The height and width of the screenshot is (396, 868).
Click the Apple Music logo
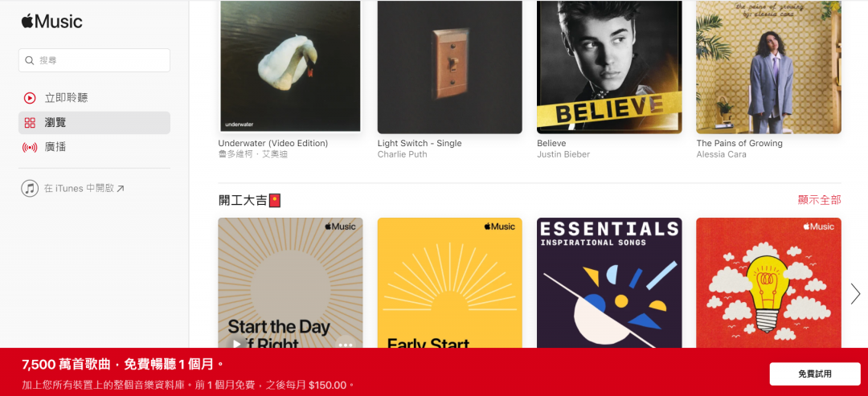[51, 22]
